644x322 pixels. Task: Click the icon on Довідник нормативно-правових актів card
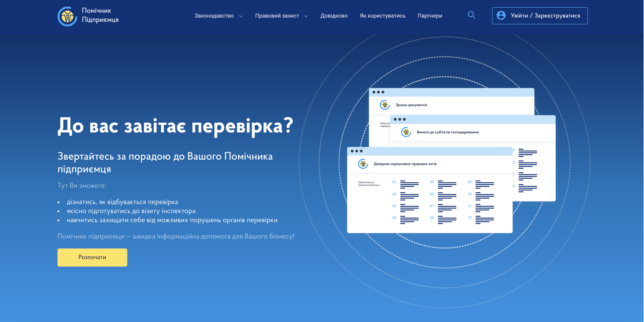pos(363,164)
